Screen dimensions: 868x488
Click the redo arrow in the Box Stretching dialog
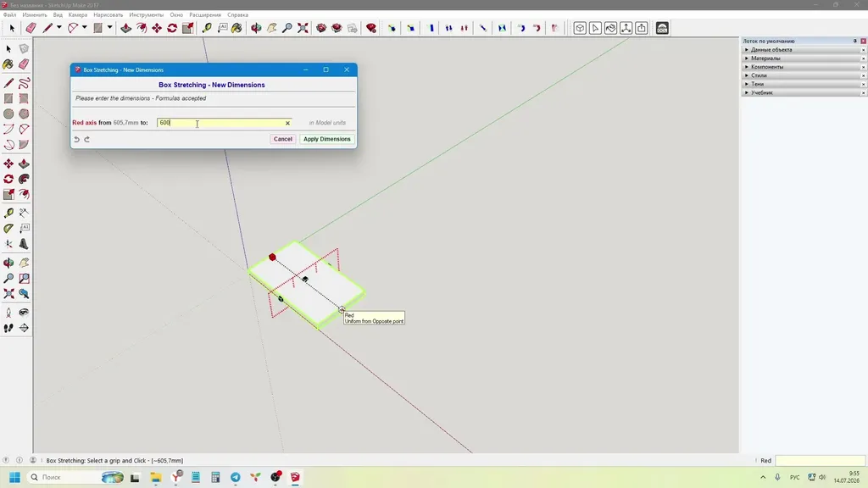[87, 140]
